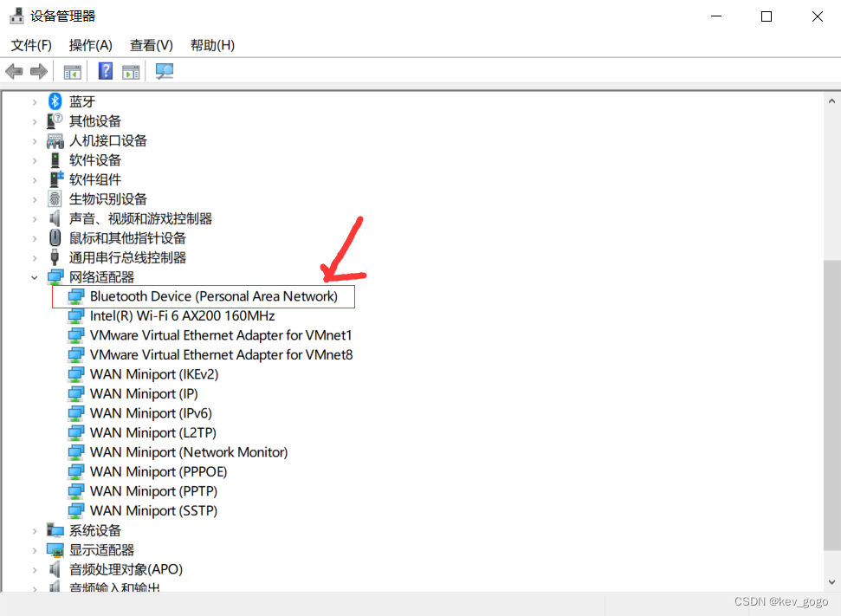Select WAN Miniport (L2TP)
The width and height of the screenshot is (841, 616).
click(152, 433)
